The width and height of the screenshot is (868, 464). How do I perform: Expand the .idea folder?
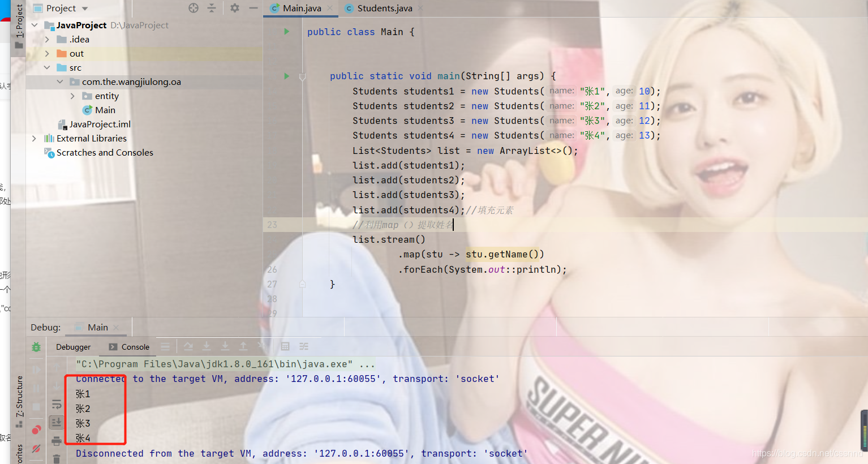coord(47,39)
